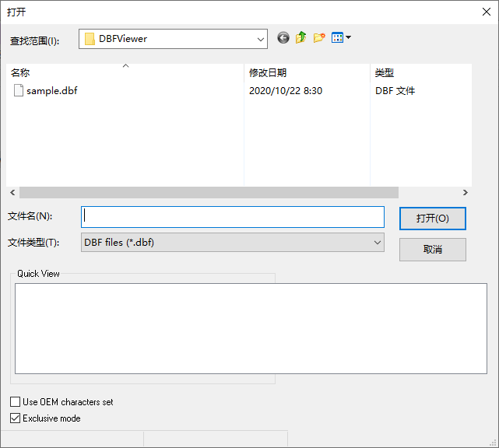Create a new folder

click(x=319, y=37)
